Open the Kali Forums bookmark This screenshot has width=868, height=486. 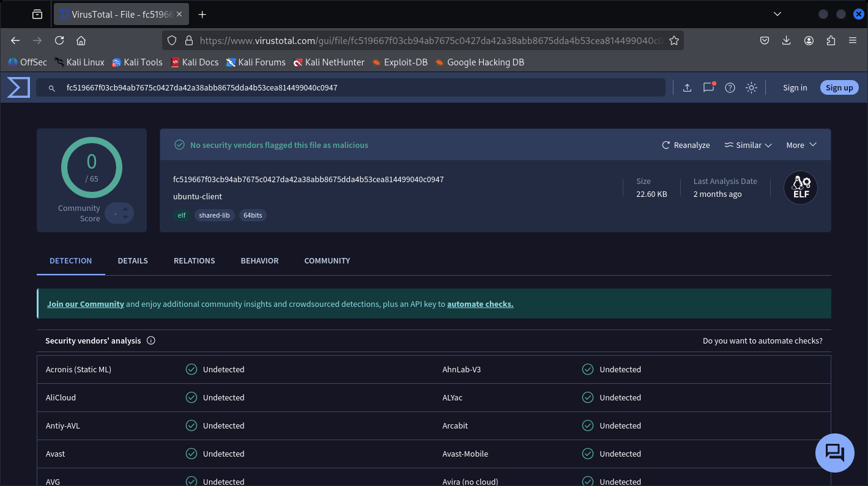click(256, 62)
